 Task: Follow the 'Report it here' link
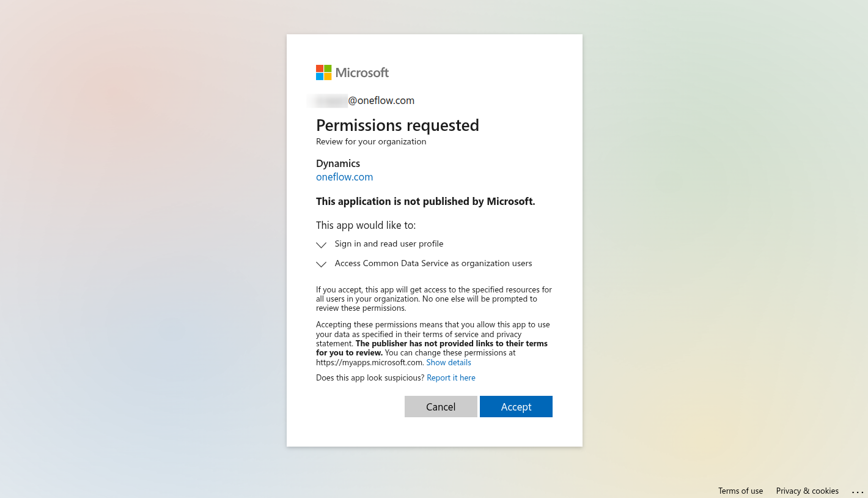[x=451, y=377]
